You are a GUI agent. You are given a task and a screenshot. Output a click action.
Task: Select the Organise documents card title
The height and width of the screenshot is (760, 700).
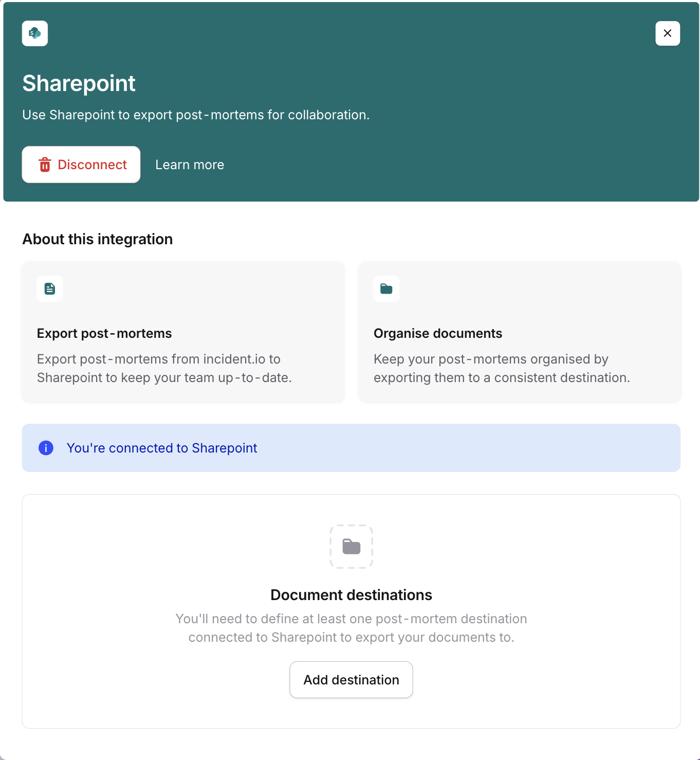pos(438,333)
